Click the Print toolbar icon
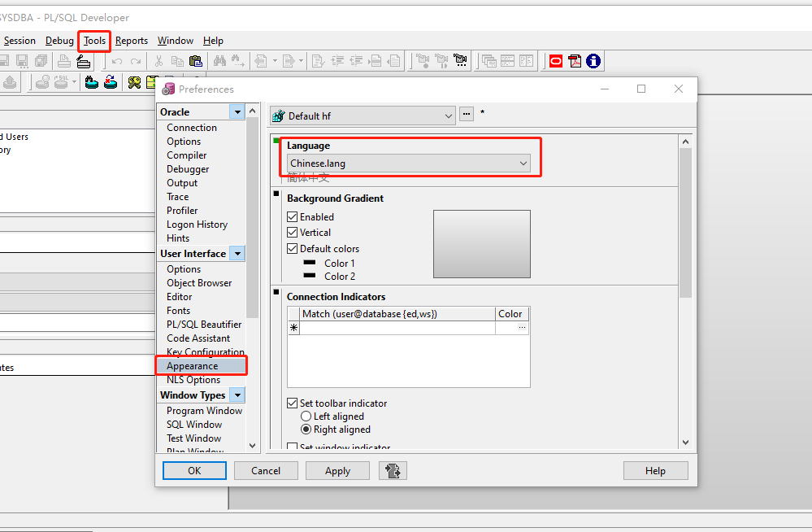812x532 pixels. coord(63,60)
